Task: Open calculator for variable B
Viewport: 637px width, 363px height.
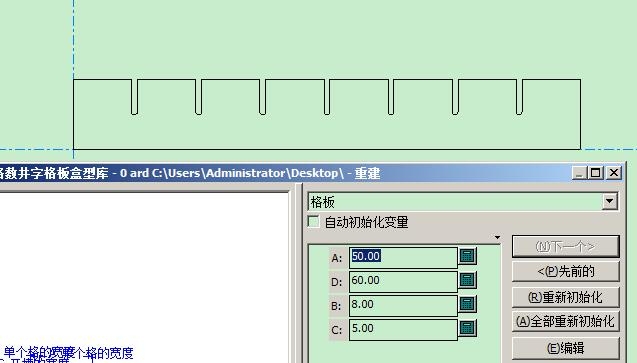Action: point(467,304)
